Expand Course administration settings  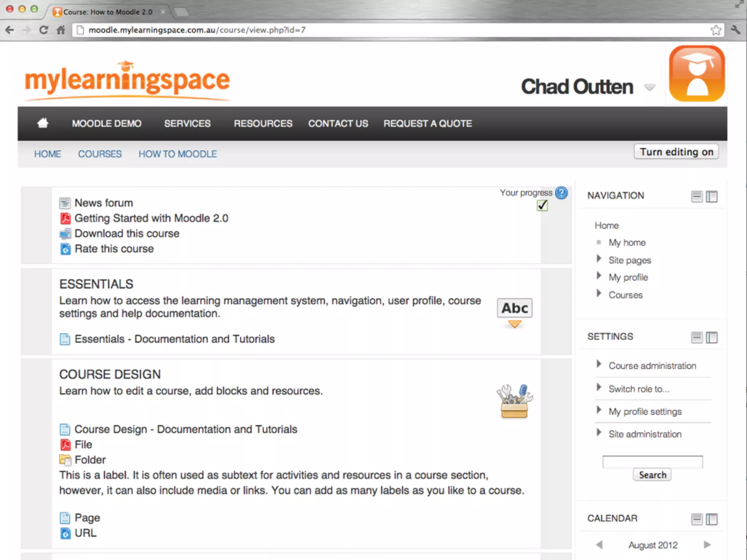coord(652,366)
